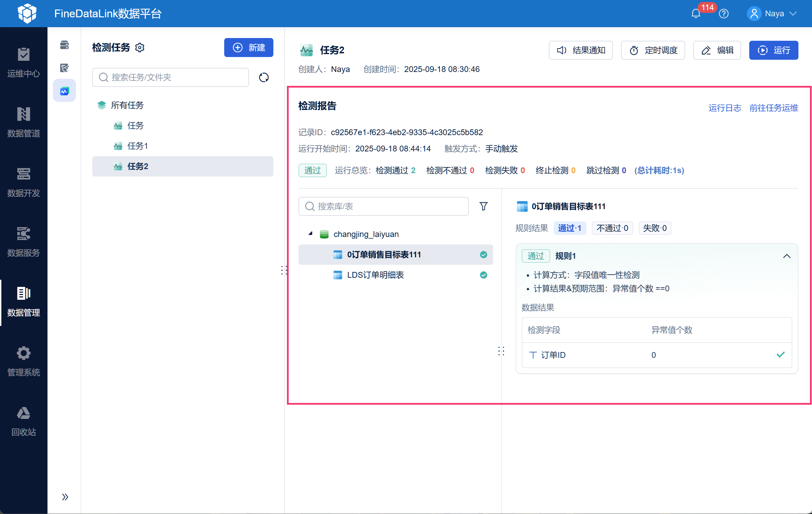Switch to the 失败·0 rule result tab
Screen dimensions: 812x514
point(655,228)
